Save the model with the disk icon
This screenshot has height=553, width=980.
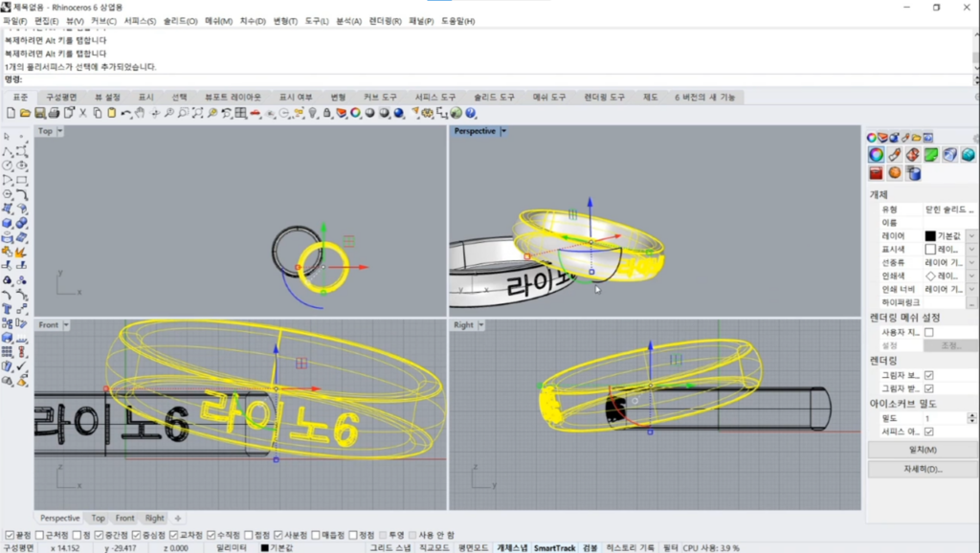pyautogui.click(x=39, y=113)
